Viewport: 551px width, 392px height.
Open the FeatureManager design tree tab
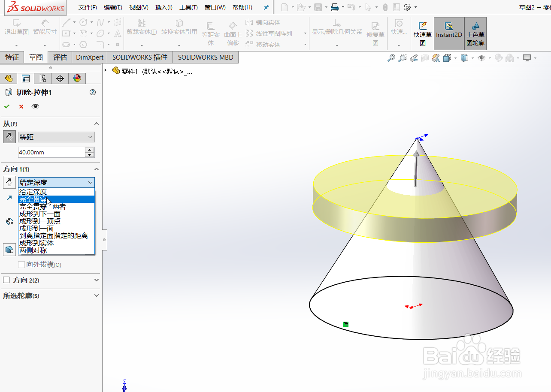9,78
